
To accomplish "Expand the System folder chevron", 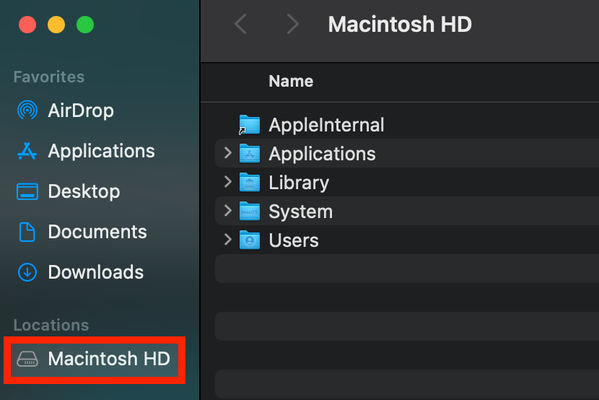I will point(228,211).
